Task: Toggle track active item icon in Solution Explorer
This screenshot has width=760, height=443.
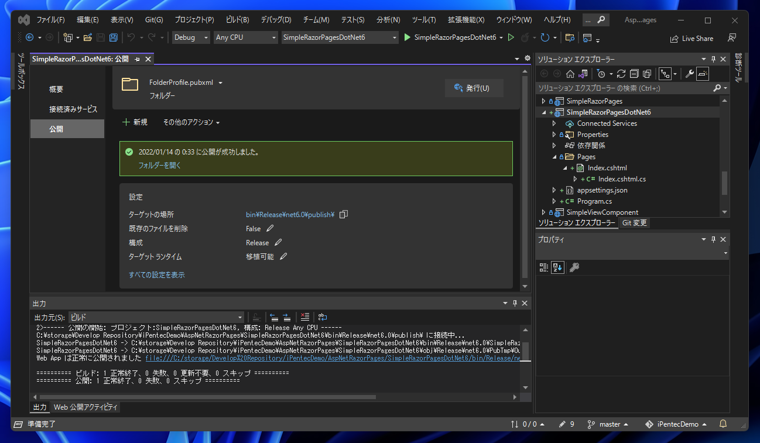Action: click(665, 74)
